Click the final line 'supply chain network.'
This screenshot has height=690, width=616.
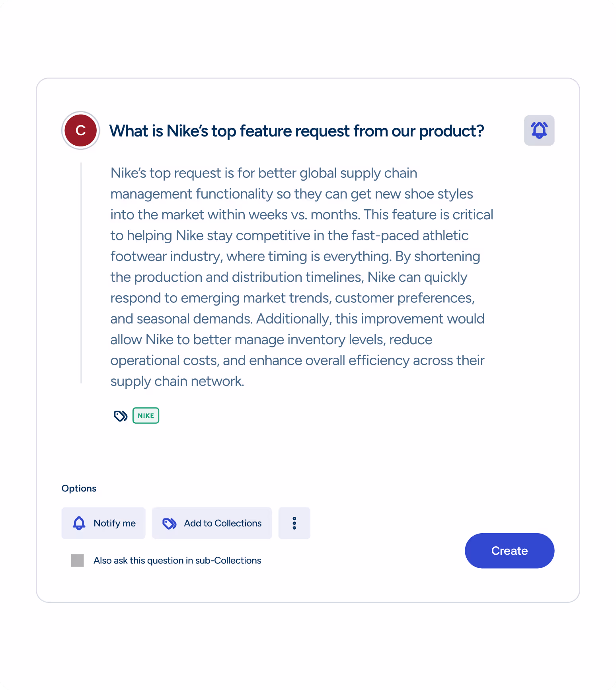coord(177,381)
